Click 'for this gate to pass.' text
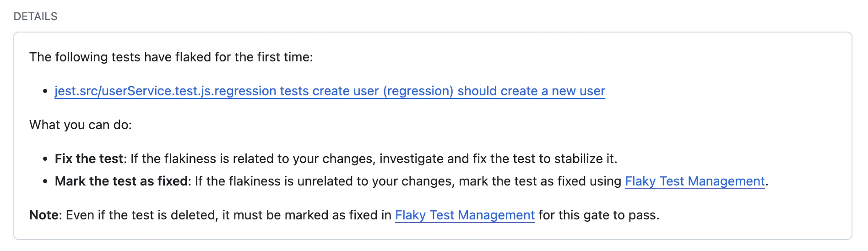 pos(599,215)
